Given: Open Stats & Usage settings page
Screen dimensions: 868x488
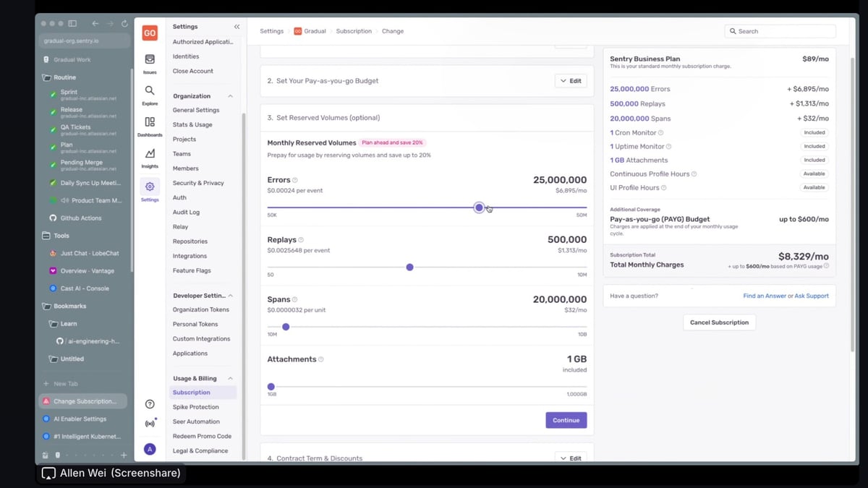Looking at the screenshot, I should pos(192,124).
